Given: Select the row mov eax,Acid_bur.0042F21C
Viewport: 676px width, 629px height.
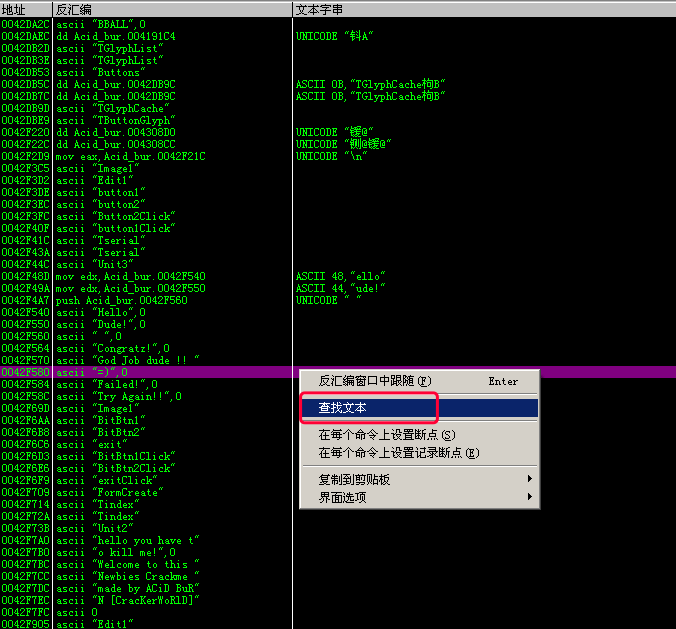Looking at the screenshot, I should pos(338,156).
